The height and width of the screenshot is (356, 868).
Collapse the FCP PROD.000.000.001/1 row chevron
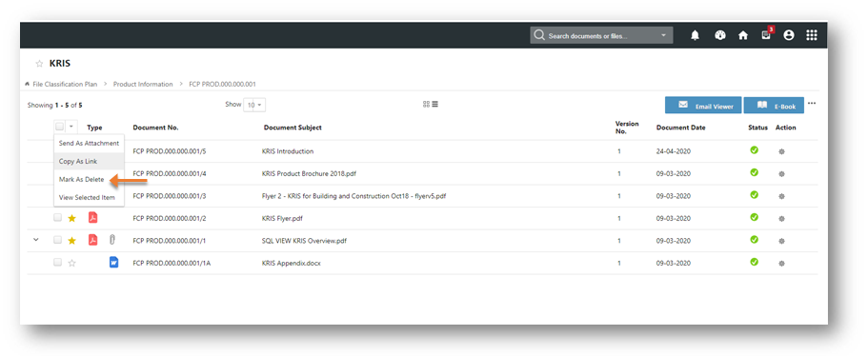(x=36, y=240)
